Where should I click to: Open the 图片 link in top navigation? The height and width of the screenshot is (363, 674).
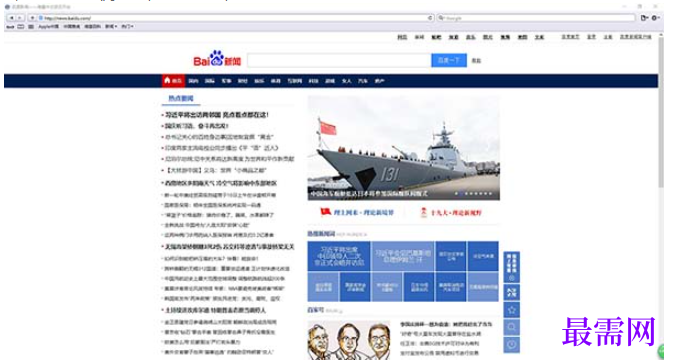(x=488, y=37)
